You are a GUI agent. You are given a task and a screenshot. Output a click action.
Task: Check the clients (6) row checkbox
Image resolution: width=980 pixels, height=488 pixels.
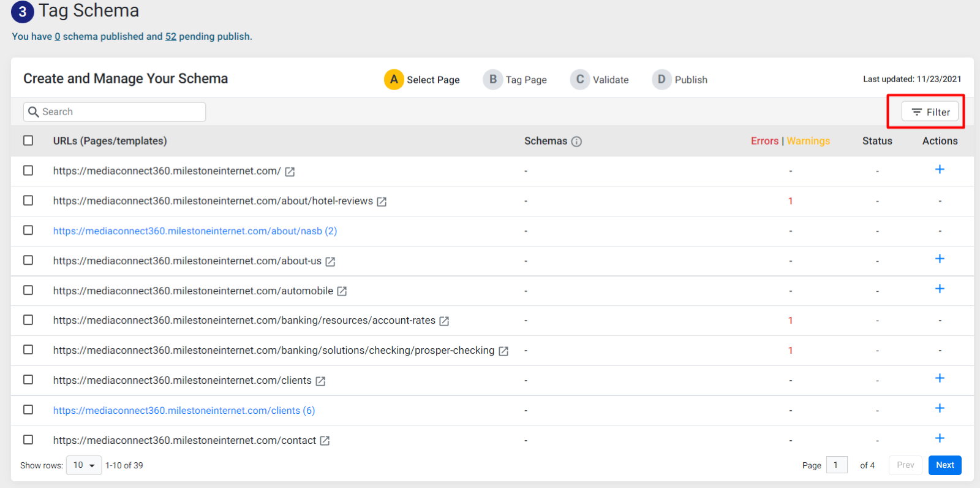[x=28, y=410]
